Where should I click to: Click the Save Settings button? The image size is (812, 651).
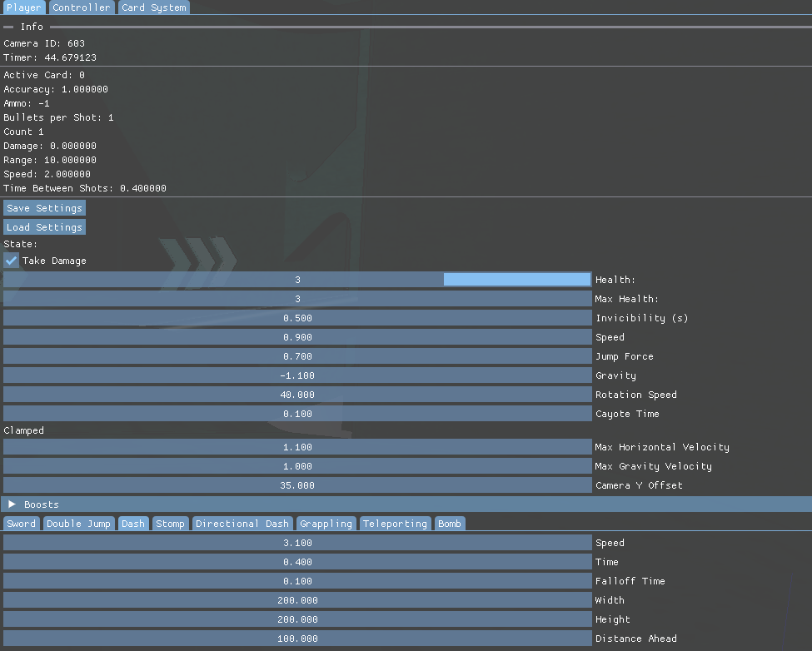click(x=44, y=208)
